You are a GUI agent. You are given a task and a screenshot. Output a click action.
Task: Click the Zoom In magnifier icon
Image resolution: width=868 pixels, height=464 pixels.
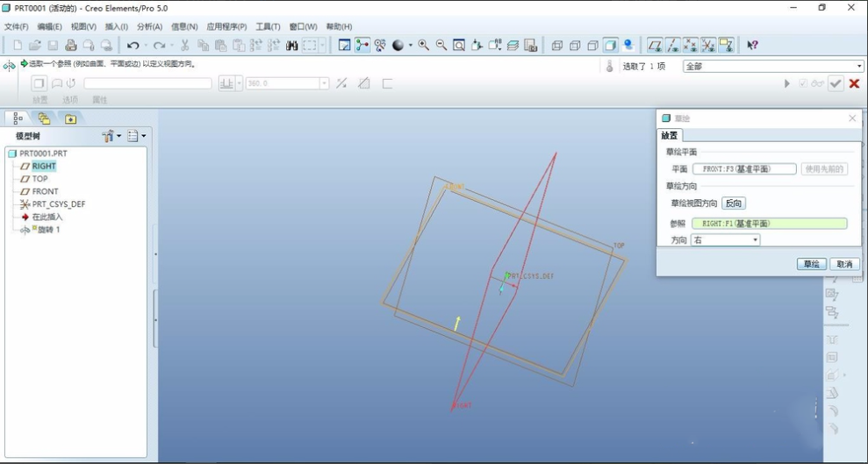click(423, 46)
